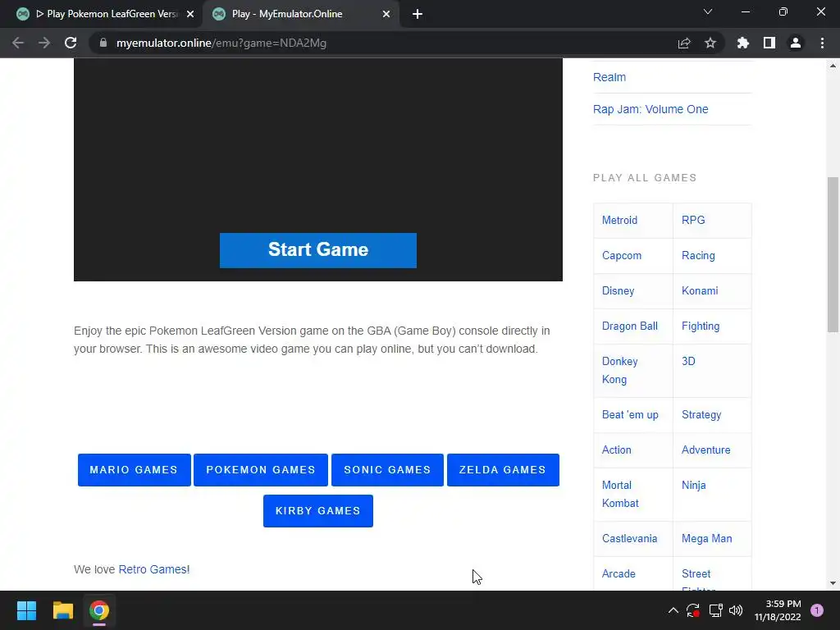Open the Racing games list

pyautogui.click(x=698, y=256)
